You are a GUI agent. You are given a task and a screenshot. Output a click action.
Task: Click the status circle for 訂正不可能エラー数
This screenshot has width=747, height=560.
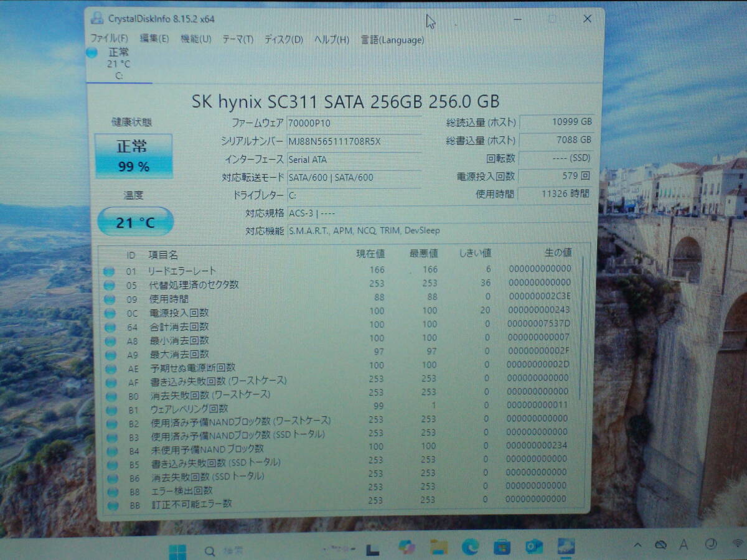pos(113,506)
